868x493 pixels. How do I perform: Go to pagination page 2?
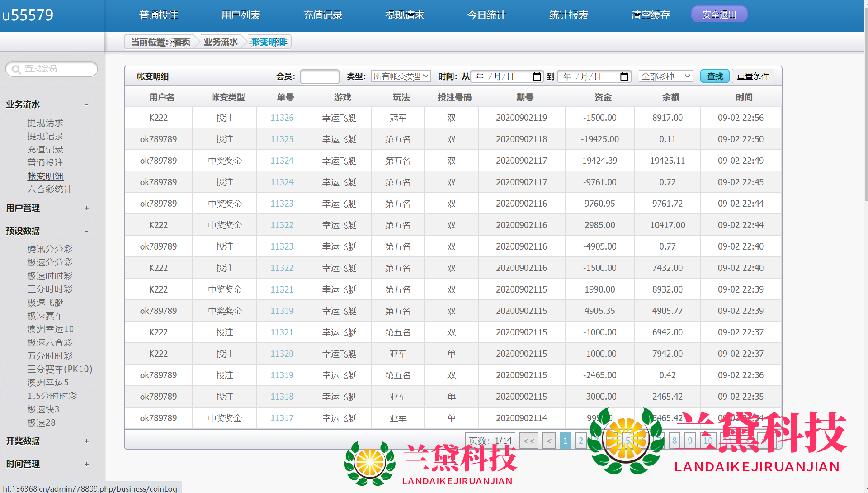pyautogui.click(x=581, y=441)
